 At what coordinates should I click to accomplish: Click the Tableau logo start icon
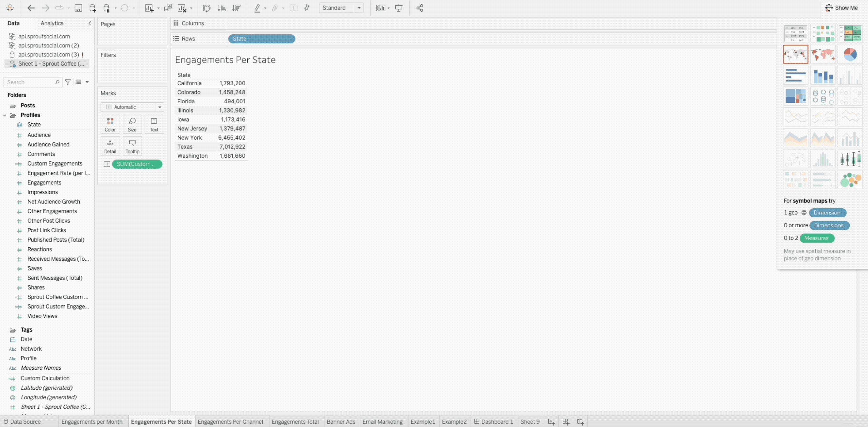click(x=10, y=8)
